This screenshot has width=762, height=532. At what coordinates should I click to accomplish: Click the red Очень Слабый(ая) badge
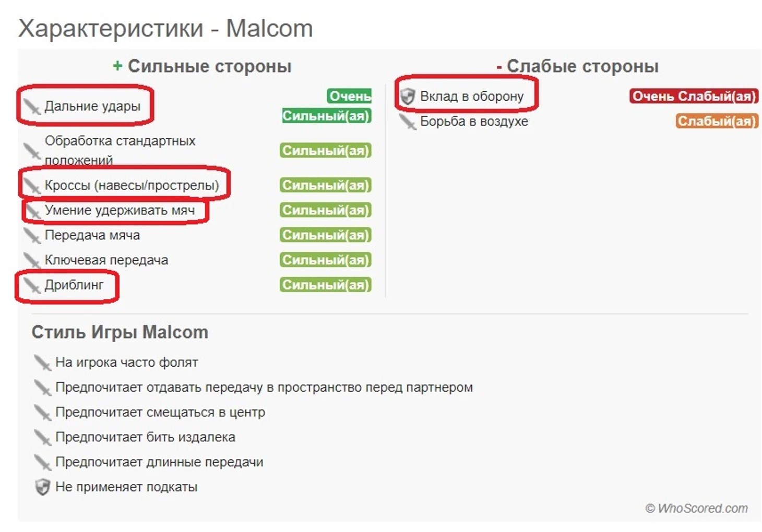(693, 96)
